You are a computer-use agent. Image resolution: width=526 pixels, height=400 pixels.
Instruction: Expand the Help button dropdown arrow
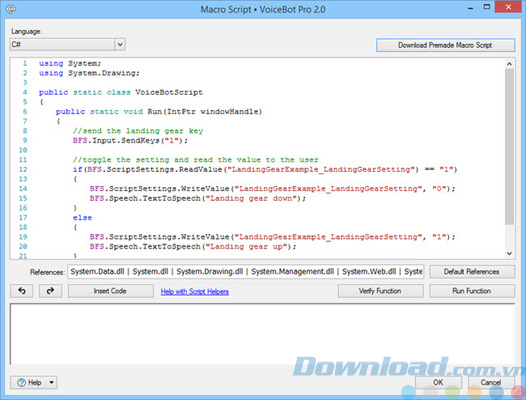point(52,382)
